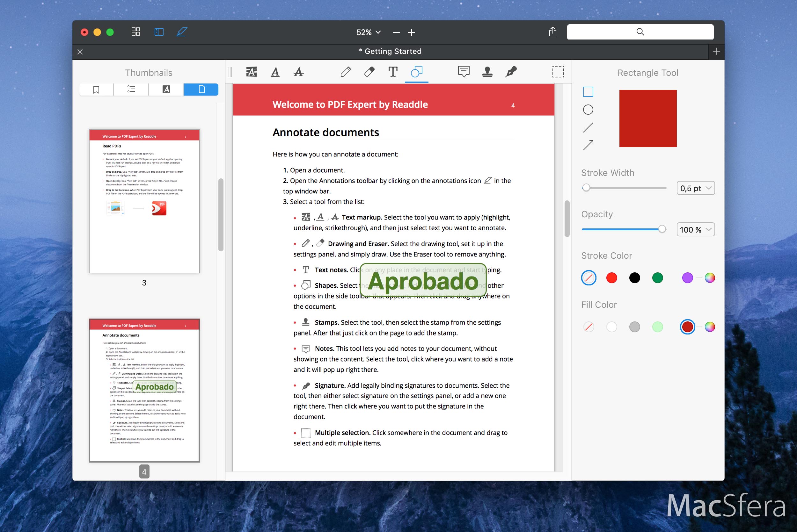Open the 0,5 pt stroke width dropdown
This screenshot has height=532, width=797.
pos(696,188)
